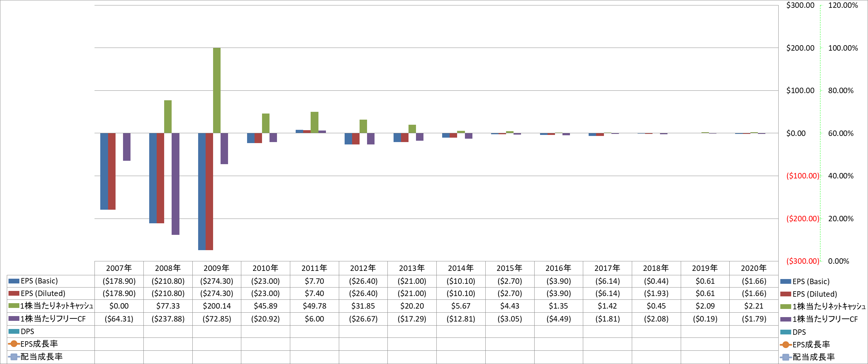Click DPS entry in right-side legend
The image size is (868, 364).
click(x=793, y=332)
